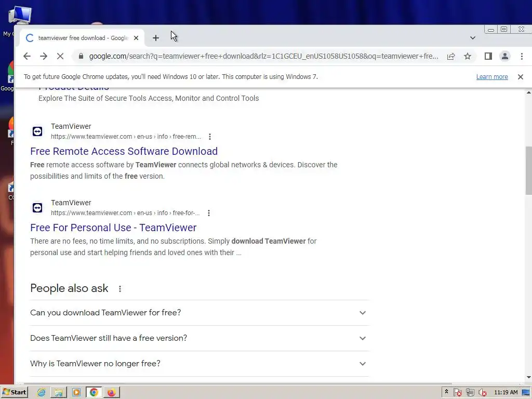Click TeamViewer favicon beside Free For Personal Use result
Screen dimensions: 532x399
pos(37,208)
